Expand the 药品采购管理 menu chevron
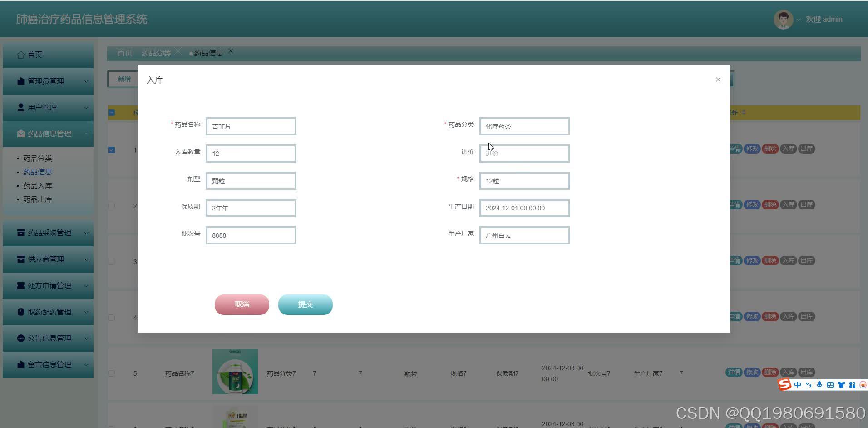Screen dimensions: 868x428 [x=86, y=233]
